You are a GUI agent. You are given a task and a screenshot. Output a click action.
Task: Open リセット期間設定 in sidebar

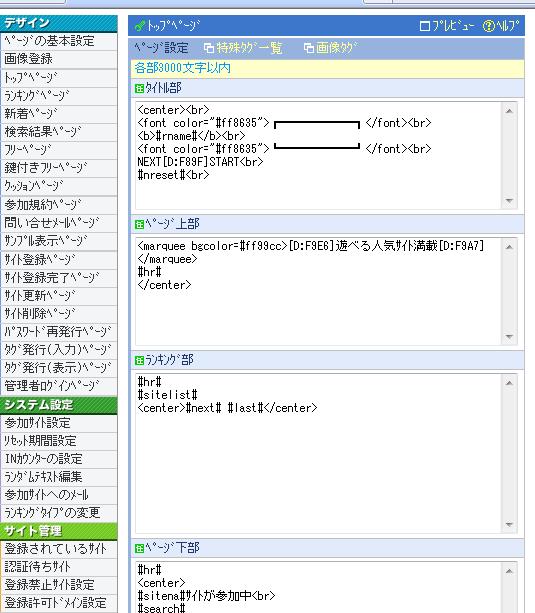(59, 441)
